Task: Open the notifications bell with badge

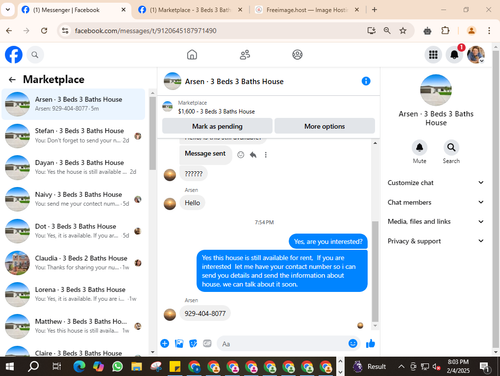Action: [x=454, y=54]
